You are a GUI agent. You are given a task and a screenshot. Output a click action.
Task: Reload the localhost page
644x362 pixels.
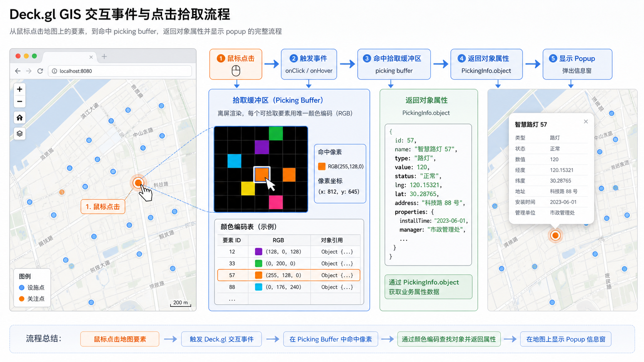click(x=40, y=71)
